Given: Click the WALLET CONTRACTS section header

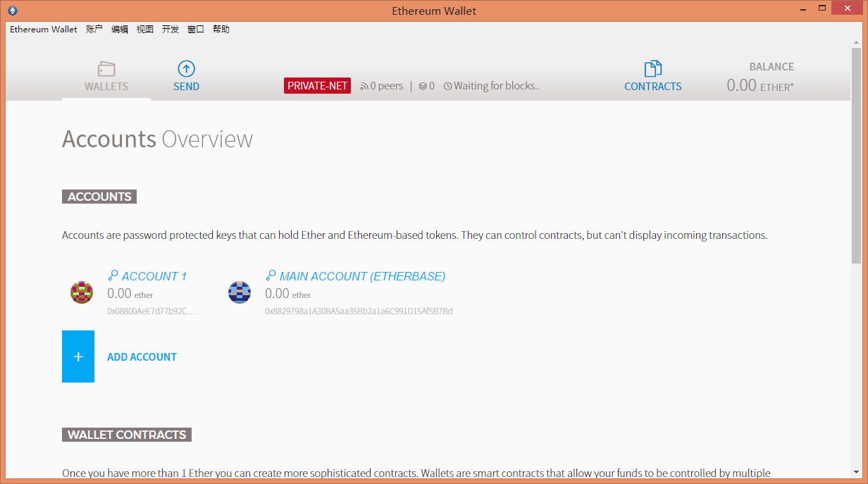Looking at the screenshot, I should tap(127, 435).
